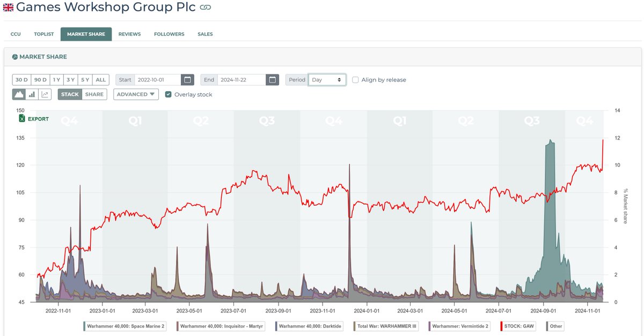Image resolution: width=644 pixels, height=336 pixels.
Task: Click the 2024-09-01 x-axis label
Action: point(545,310)
